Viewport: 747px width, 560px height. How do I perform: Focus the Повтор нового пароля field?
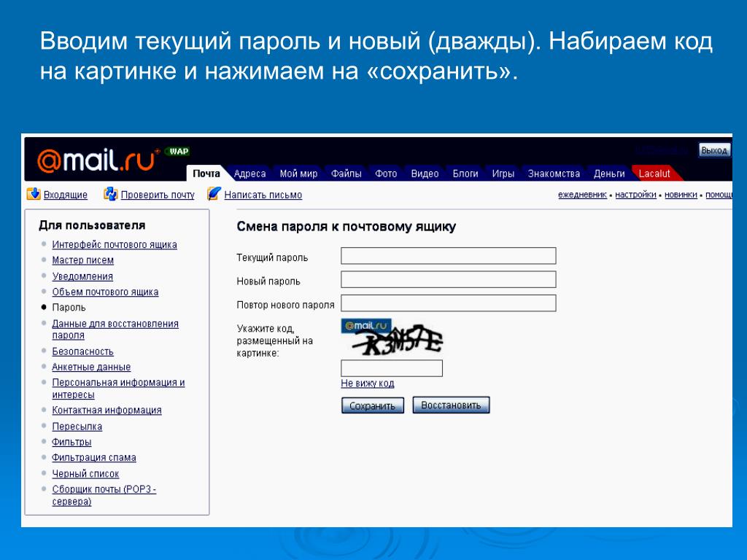449,303
